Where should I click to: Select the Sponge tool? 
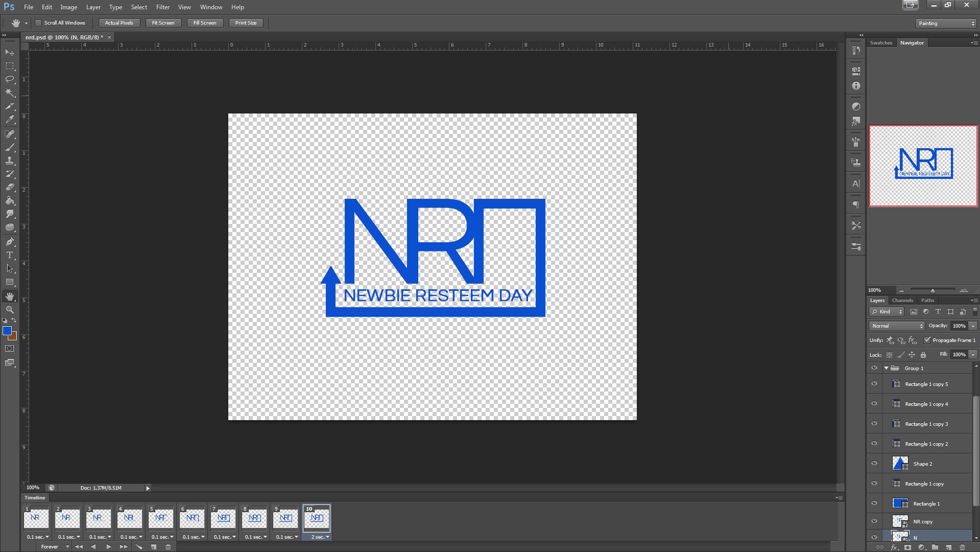(10, 227)
